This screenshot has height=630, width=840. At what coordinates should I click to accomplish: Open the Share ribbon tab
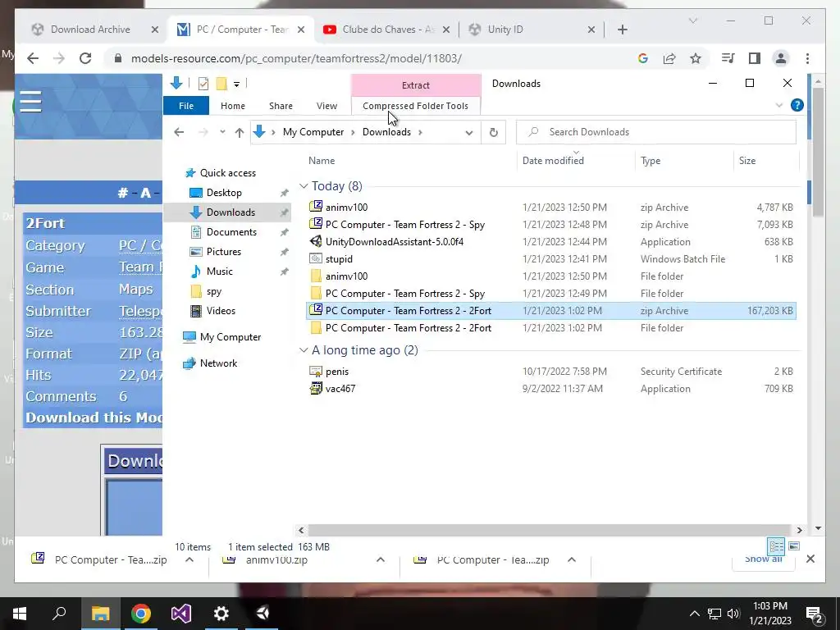pos(281,106)
